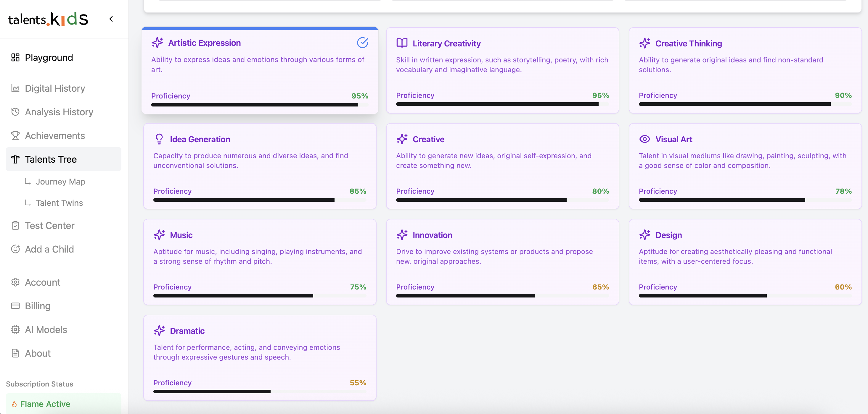Collapse the sidebar with the chevron arrow
Screen dimensions: 868x414
[111, 19]
